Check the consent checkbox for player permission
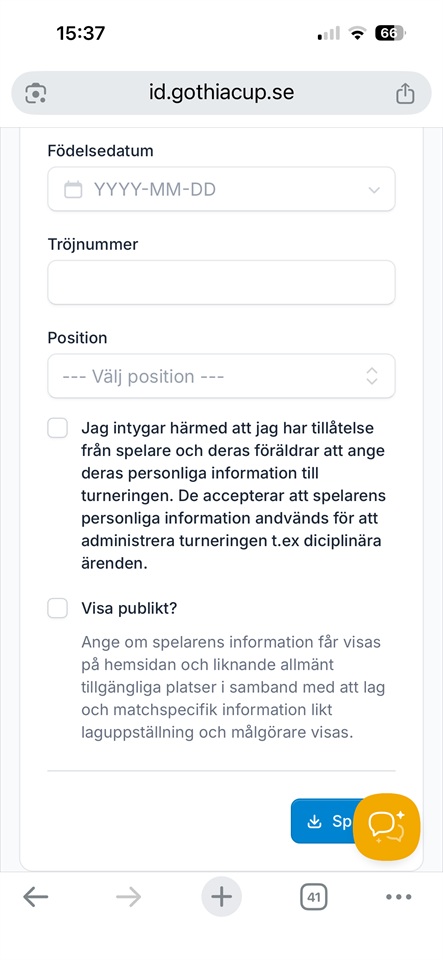Image resolution: width=443 pixels, height=960 pixels. (x=58, y=429)
